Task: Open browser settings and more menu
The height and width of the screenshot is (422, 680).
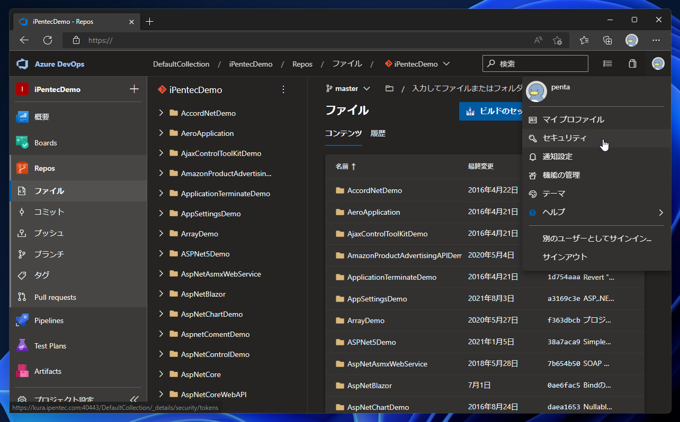Action: tap(656, 40)
